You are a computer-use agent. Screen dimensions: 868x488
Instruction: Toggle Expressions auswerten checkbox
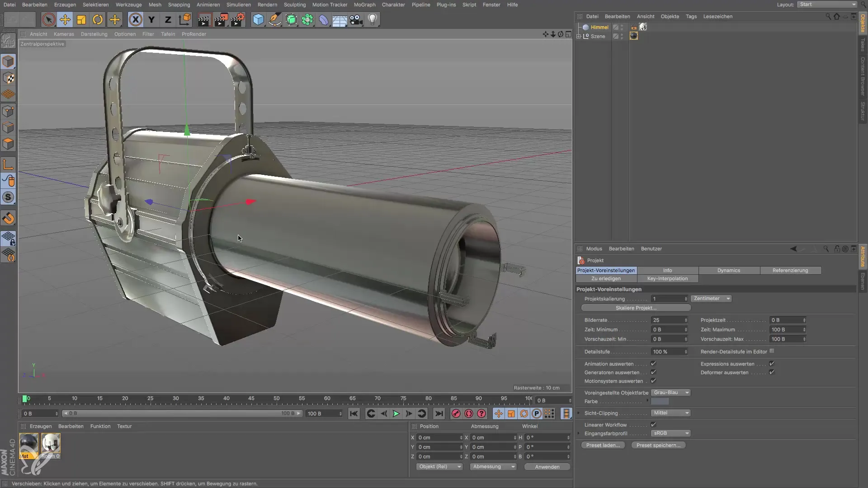click(772, 364)
